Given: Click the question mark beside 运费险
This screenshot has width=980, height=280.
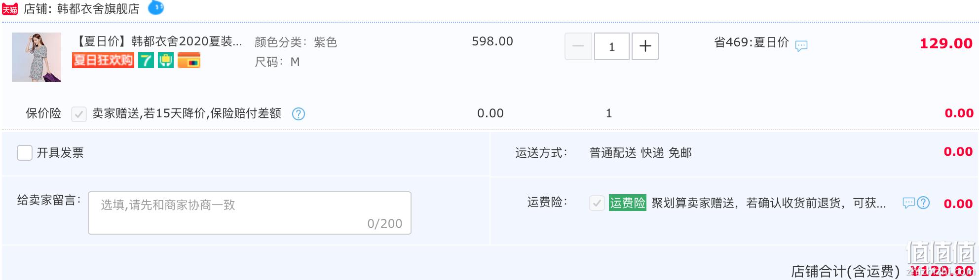Looking at the screenshot, I should click(x=923, y=203).
